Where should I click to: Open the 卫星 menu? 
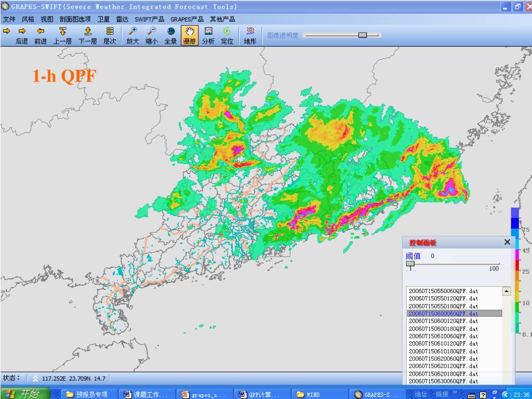coord(103,19)
